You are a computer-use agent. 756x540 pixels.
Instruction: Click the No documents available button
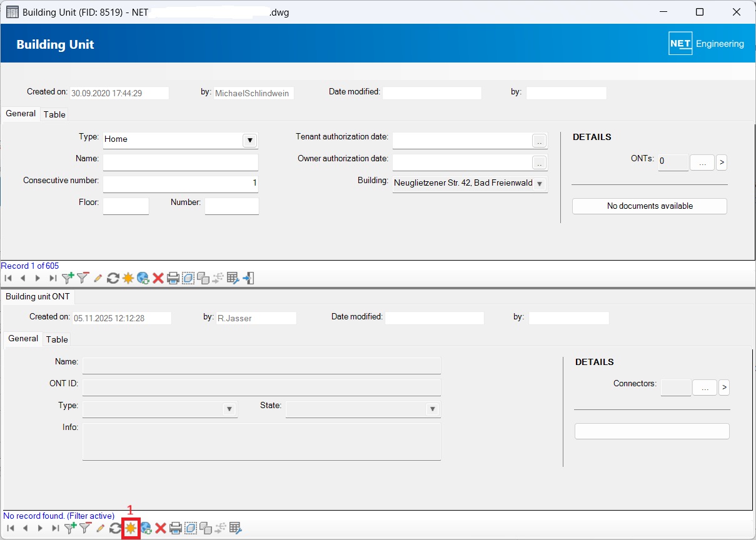[649, 206]
